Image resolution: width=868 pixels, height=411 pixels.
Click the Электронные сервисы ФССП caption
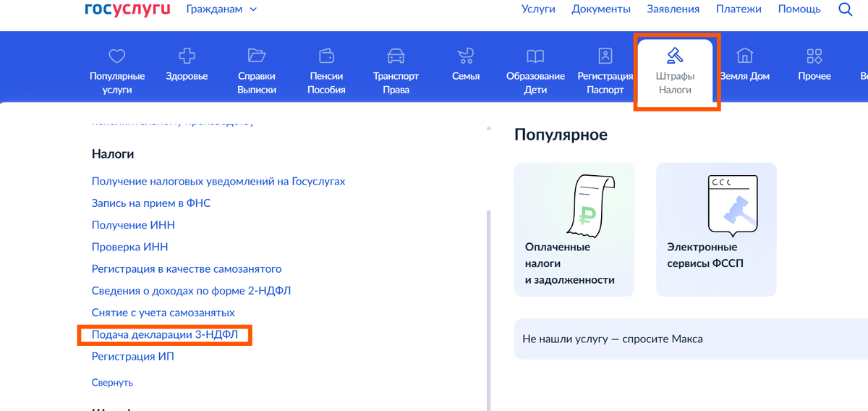coord(705,255)
